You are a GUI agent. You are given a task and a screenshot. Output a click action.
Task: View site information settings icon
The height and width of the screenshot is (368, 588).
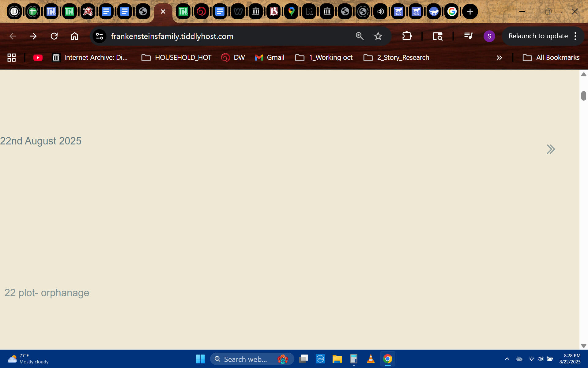(x=100, y=36)
